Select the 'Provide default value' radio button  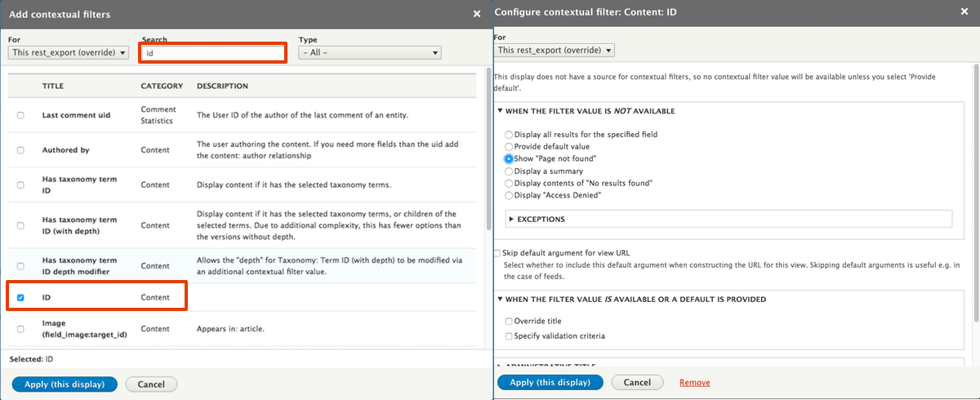point(510,146)
